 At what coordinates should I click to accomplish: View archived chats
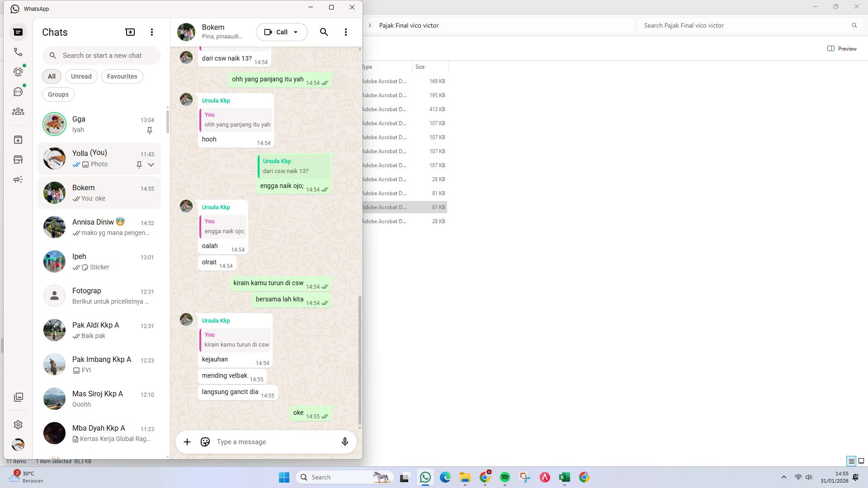[x=18, y=140]
